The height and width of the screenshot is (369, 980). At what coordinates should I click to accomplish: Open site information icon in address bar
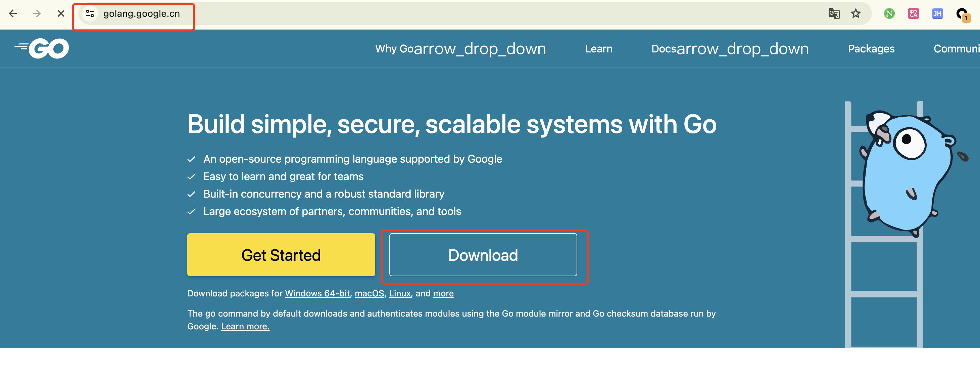[90, 14]
